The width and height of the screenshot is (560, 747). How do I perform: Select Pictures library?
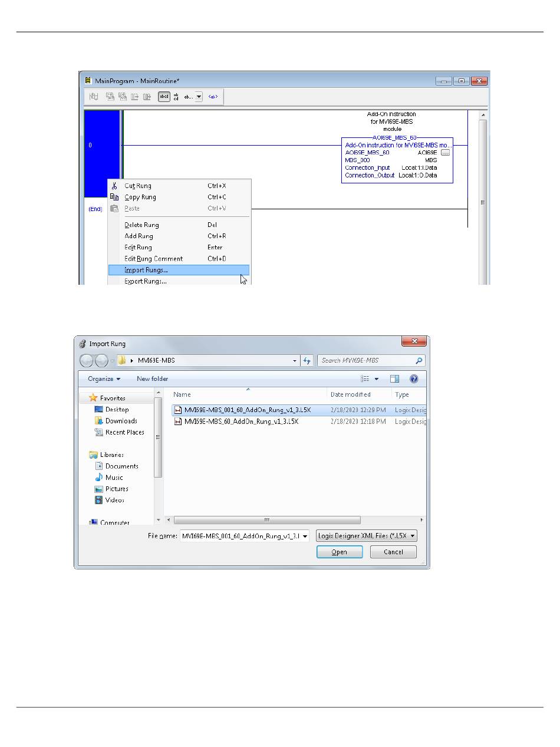click(x=117, y=489)
